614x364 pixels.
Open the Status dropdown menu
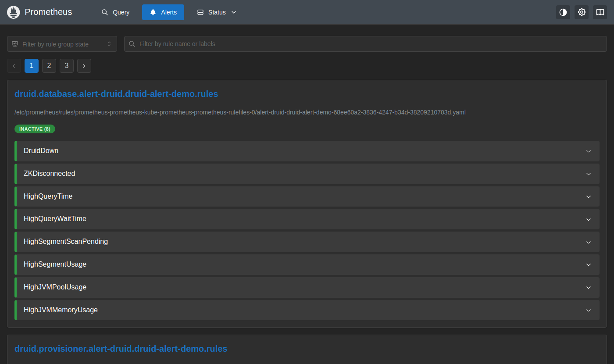tap(217, 12)
